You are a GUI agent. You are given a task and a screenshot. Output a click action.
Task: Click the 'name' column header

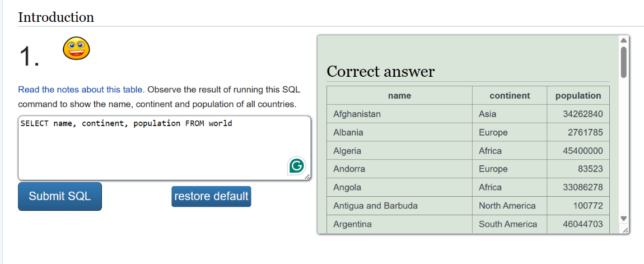click(x=400, y=95)
